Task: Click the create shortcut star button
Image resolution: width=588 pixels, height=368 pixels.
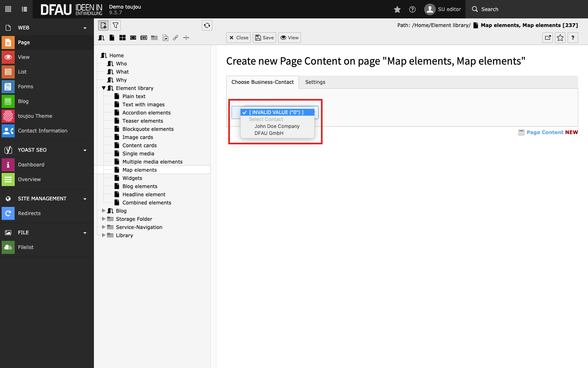Action: pos(560,38)
